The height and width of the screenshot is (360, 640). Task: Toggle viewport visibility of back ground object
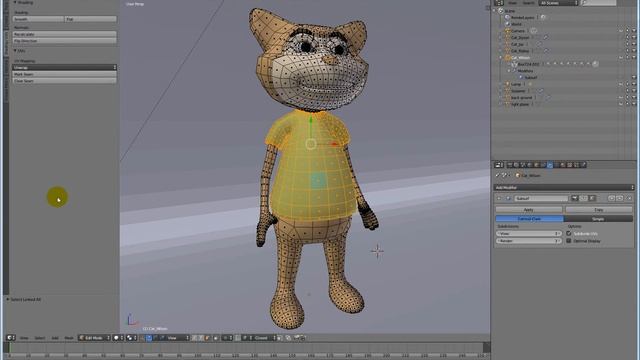click(621, 98)
